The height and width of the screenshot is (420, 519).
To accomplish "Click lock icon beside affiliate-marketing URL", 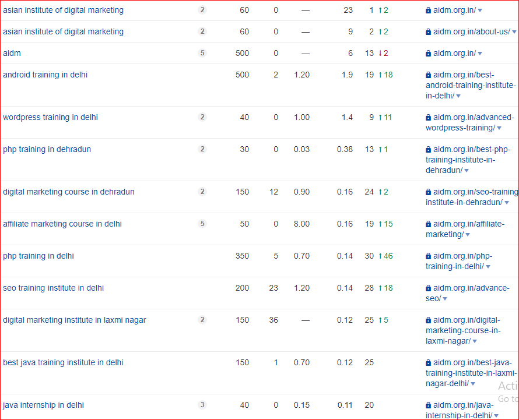I will tap(428, 224).
